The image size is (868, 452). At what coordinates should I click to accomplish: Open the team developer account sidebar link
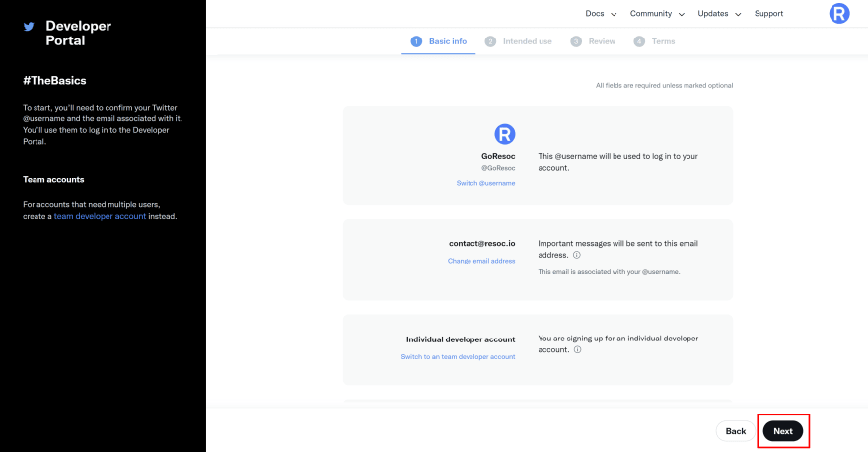click(x=100, y=216)
